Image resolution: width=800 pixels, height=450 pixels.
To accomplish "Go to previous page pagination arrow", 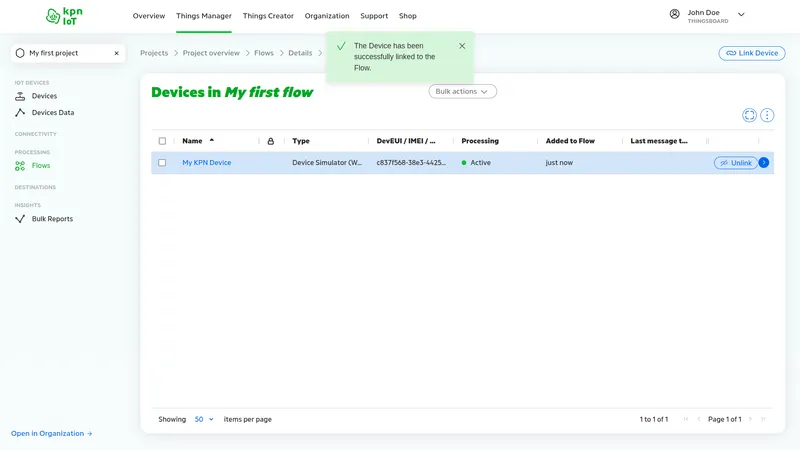I will [x=698, y=419].
